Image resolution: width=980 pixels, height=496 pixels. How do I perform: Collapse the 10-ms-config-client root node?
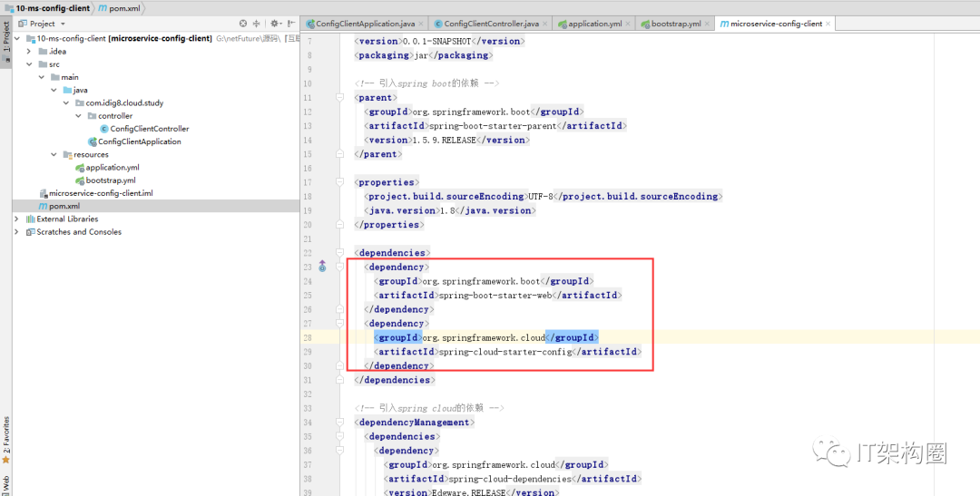point(17,39)
